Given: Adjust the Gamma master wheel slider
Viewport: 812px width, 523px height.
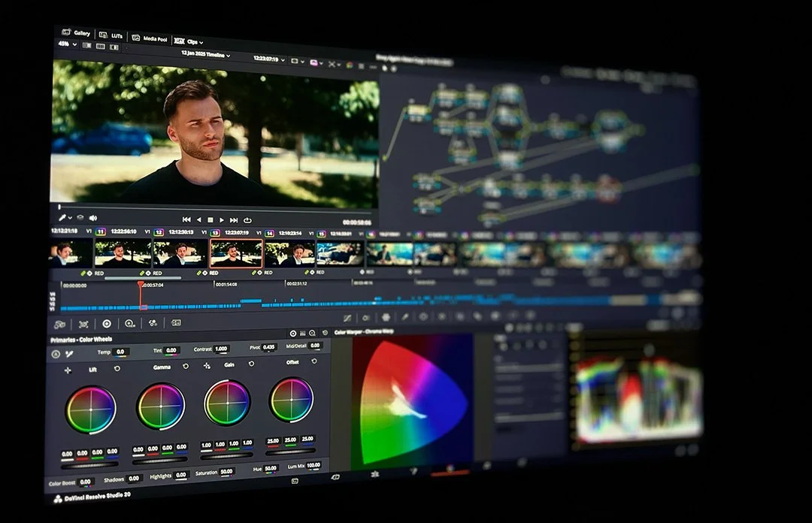Looking at the screenshot, I should 159,460.
